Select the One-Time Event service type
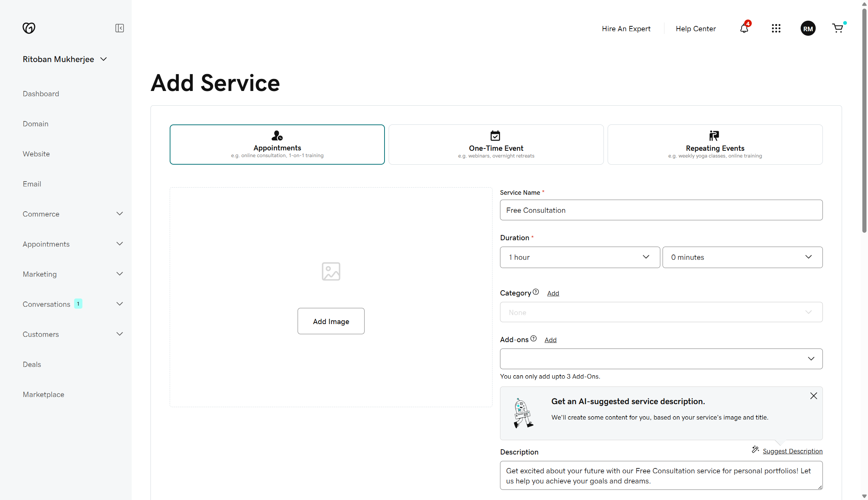868x500 pixels. (496, 144)
